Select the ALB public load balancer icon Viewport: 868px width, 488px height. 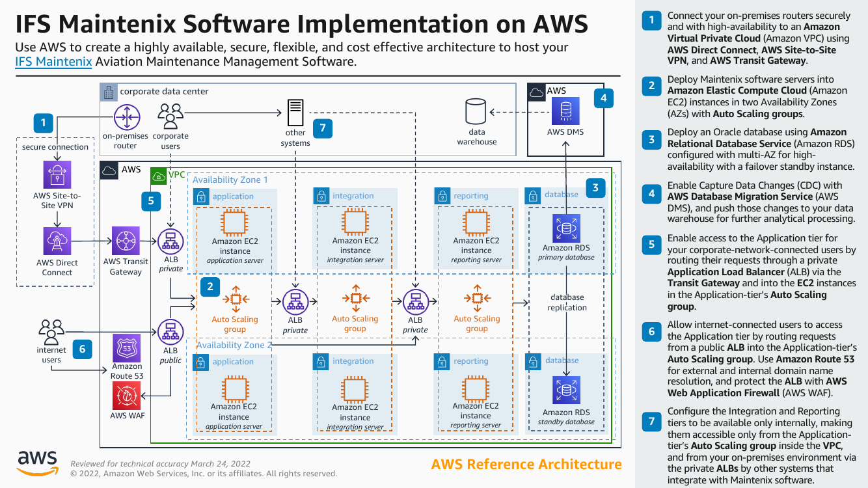point(170,332)
